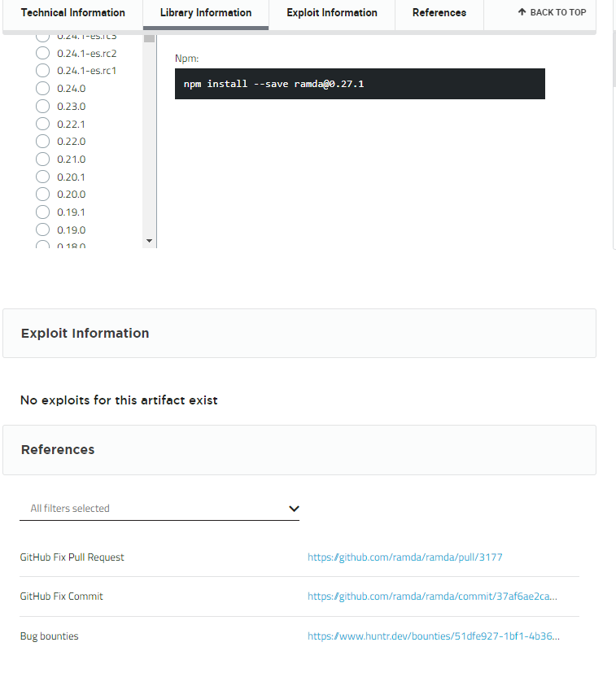
Task: Select version 0.24.1-es.rc2 radio button
Action: 42,53
